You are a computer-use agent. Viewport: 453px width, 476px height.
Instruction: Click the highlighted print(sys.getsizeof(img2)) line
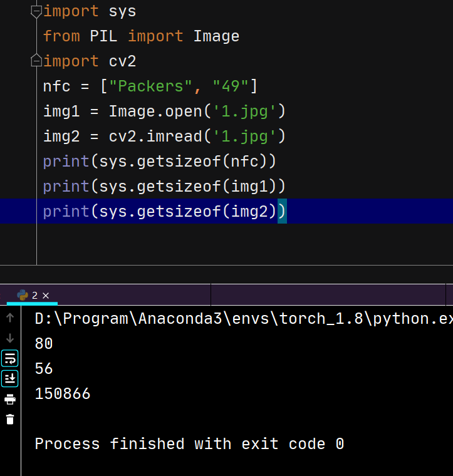click(x=164, y=211)
